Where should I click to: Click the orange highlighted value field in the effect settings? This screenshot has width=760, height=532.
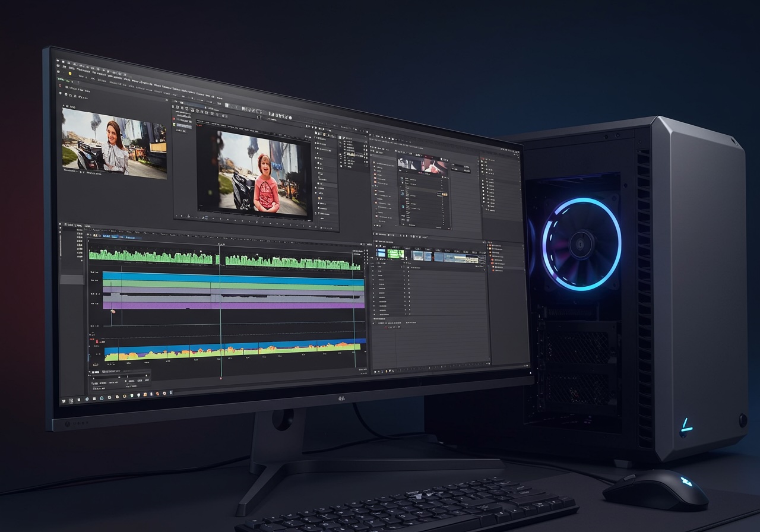point(445,194)
